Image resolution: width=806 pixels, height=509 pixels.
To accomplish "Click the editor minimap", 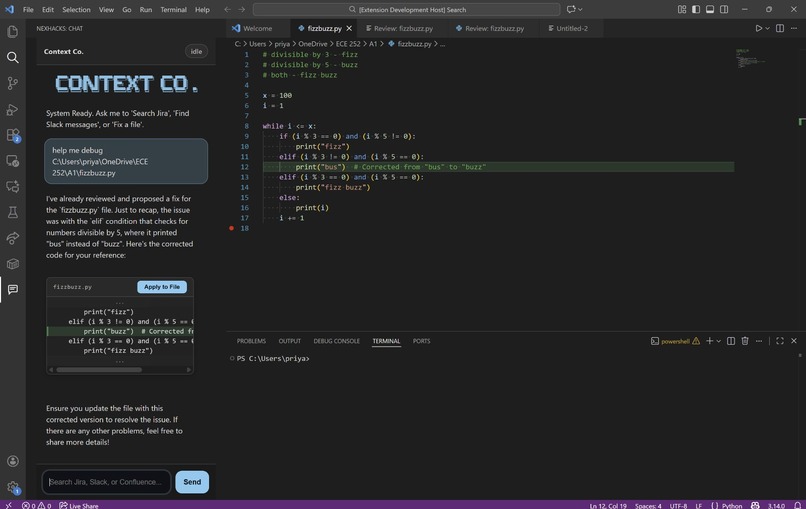I will tap(750, 58).
